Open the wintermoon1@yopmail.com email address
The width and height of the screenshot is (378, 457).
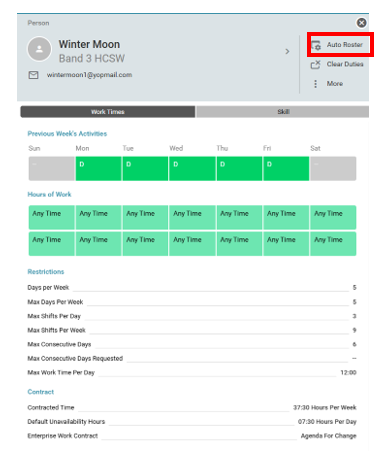[x=89, y=75]
